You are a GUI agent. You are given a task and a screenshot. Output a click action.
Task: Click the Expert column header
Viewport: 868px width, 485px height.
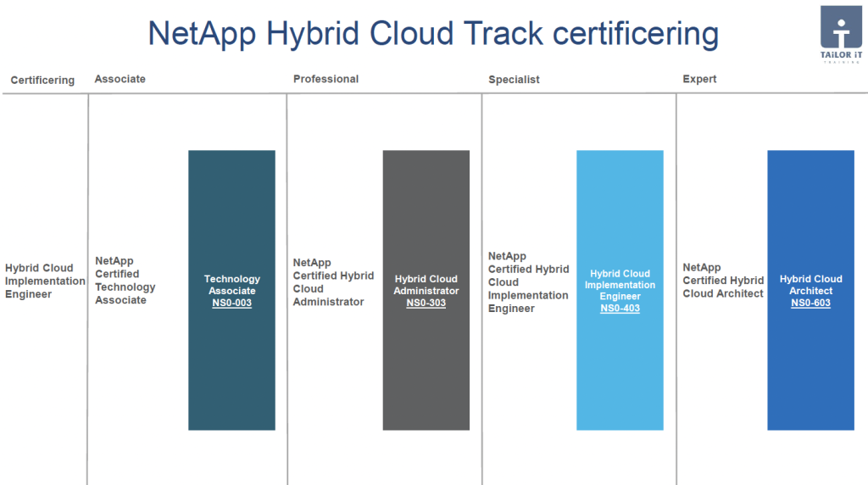click(x=699, y=79)
